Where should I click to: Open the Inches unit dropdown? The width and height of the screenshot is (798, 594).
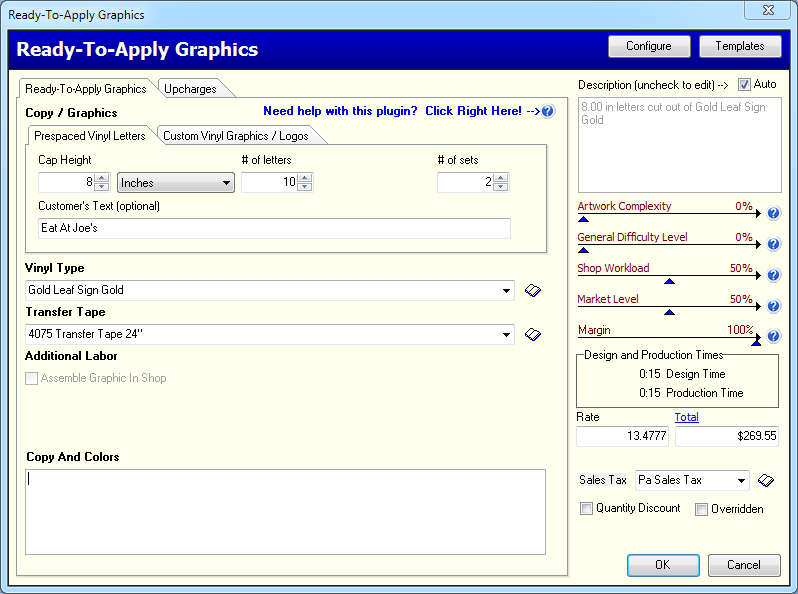[x=176, y=183]
